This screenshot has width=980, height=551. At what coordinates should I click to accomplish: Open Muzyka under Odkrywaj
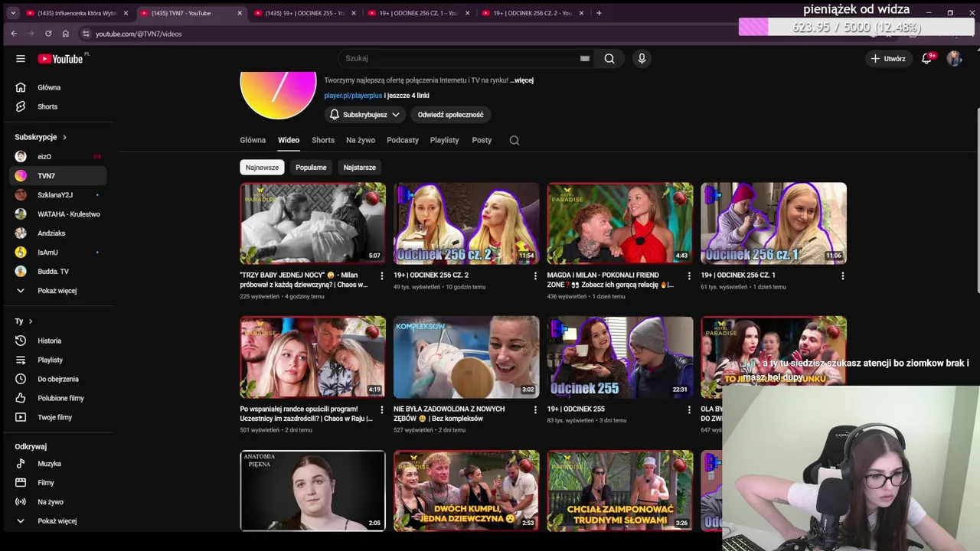coord(58,464)
